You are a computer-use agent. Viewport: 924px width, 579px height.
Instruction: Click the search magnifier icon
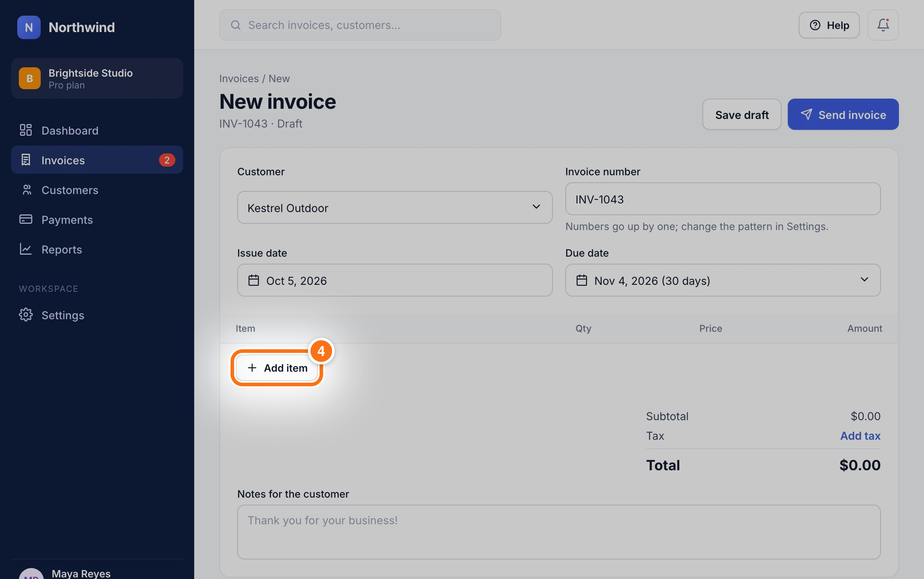click(236, 25)
